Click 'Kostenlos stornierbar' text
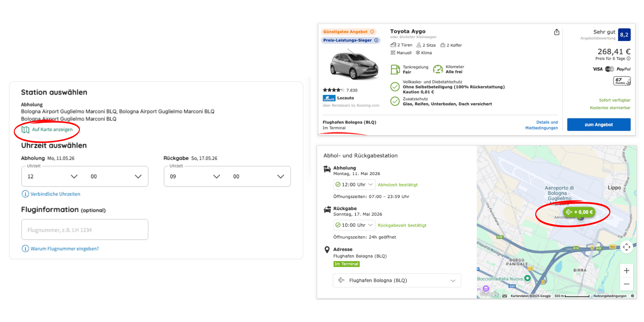This screenshot has width=644, height=322. (x=610, y=108)
